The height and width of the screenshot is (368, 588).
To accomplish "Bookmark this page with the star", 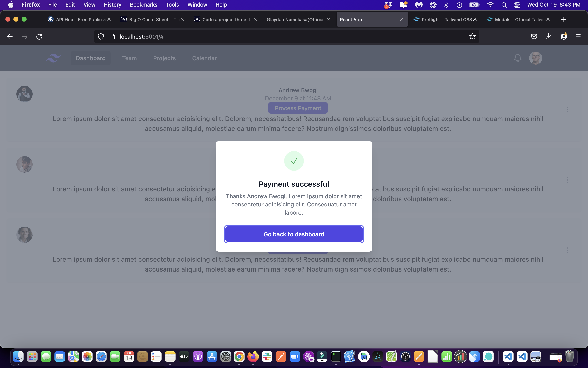I will [472, 37].
